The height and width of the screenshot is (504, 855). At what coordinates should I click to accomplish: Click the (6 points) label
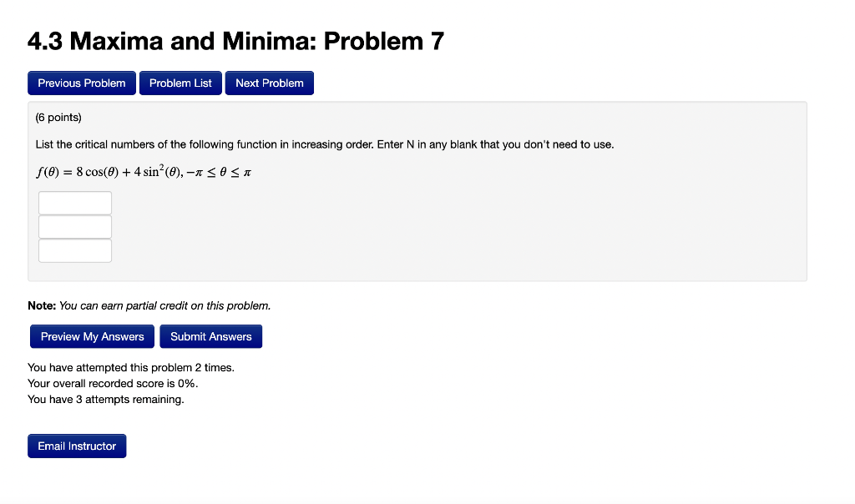[58, 117]
